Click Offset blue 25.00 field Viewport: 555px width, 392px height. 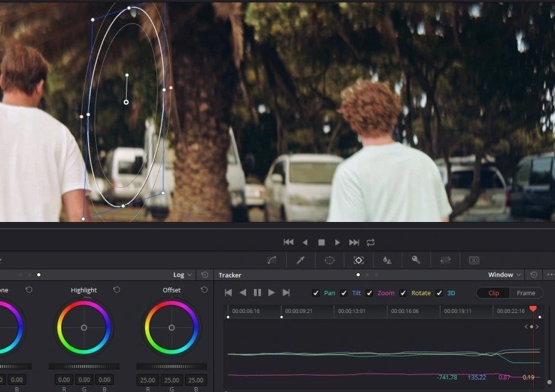pyautogui.click(x=196, y=380)
